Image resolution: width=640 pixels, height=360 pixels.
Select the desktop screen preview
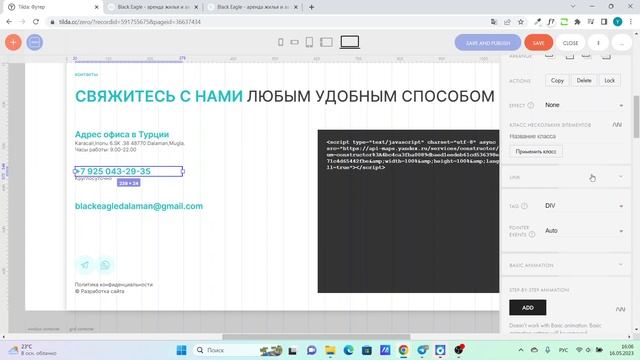tap(350, 42)
